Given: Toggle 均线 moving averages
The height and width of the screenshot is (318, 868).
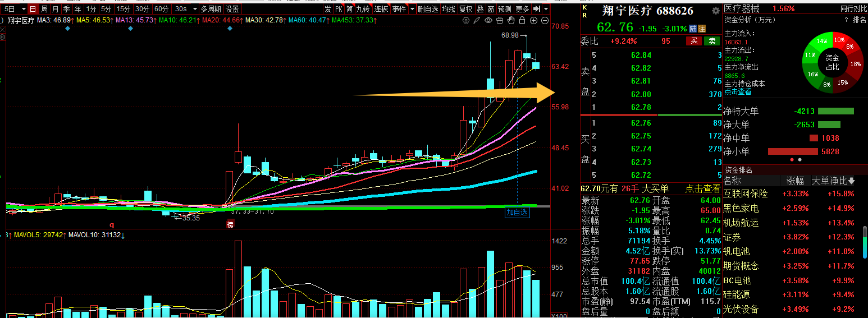Looking at the screenshot, I should [x=448, y=9].
